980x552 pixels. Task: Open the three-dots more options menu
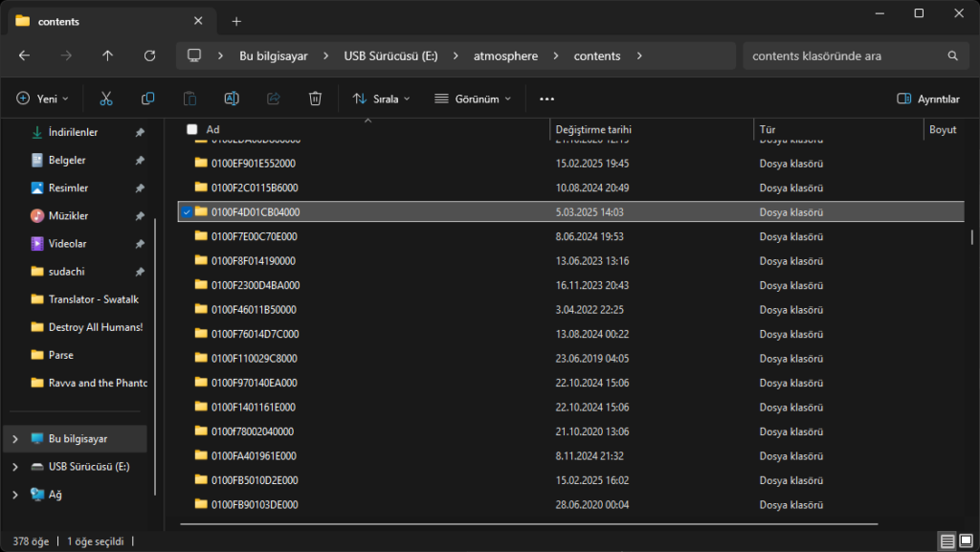click(x=546, y=99)
